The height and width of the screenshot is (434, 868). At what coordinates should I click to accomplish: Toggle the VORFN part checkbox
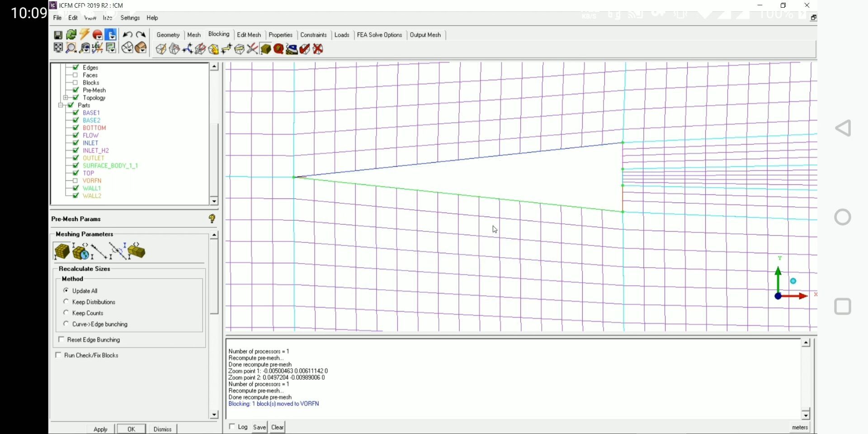pyautogui.click(x=75, y=180)
